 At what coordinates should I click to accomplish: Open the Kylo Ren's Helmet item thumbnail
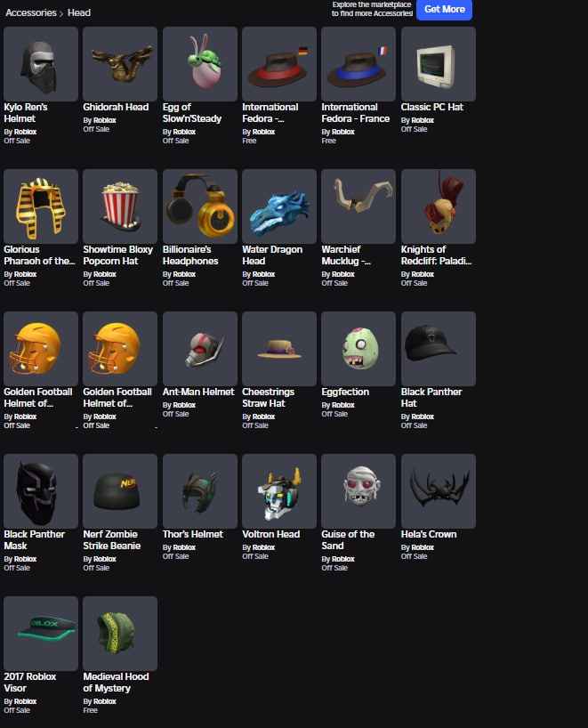pyautogui.click(x=41, y=64)
